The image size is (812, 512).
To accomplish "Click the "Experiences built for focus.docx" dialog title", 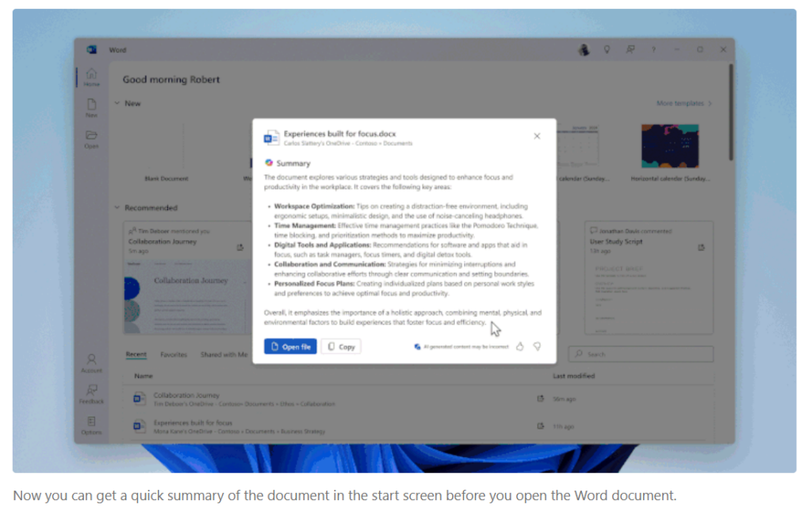I will click(339, 134).
